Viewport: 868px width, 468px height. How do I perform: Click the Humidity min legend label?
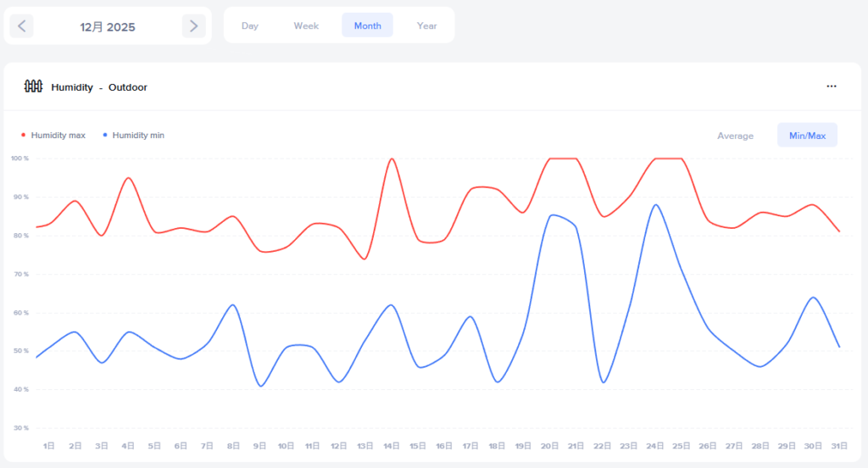[x=138, y=135]
